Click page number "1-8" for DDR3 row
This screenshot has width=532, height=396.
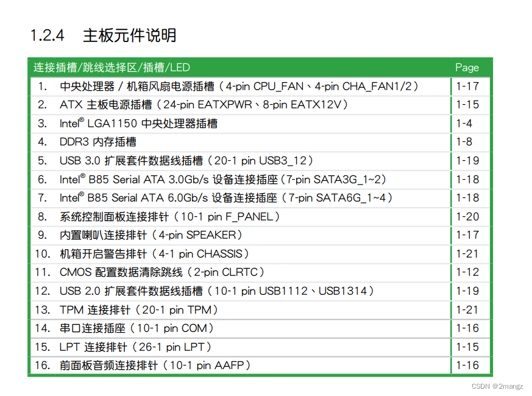(x=464, y=142)
